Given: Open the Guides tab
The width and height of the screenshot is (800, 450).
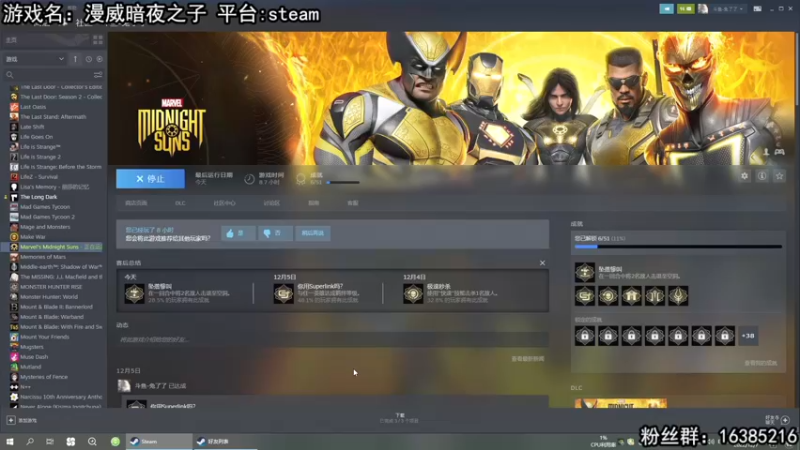Looking at the screenshot, I should (313, 203).
